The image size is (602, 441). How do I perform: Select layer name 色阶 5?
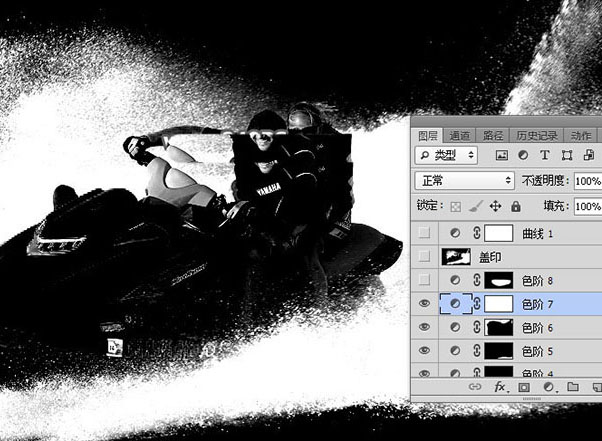click(537, 352)
